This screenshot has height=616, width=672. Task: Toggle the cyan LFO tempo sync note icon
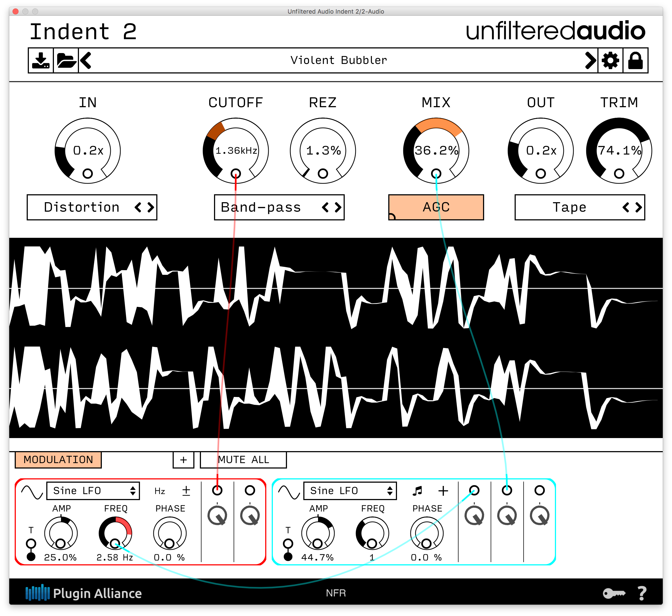tap(417, 491)
